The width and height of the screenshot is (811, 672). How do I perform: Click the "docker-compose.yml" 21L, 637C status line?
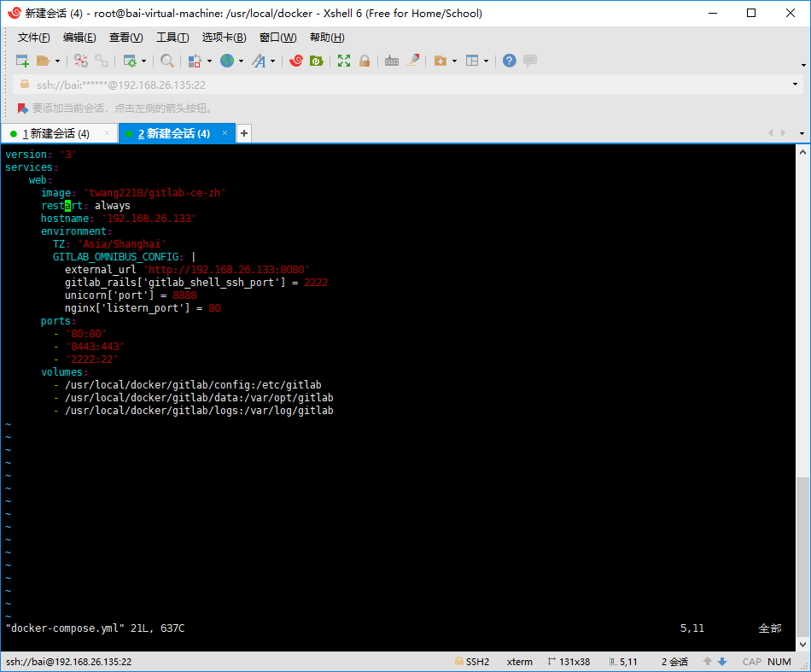(x=95, y=628)
